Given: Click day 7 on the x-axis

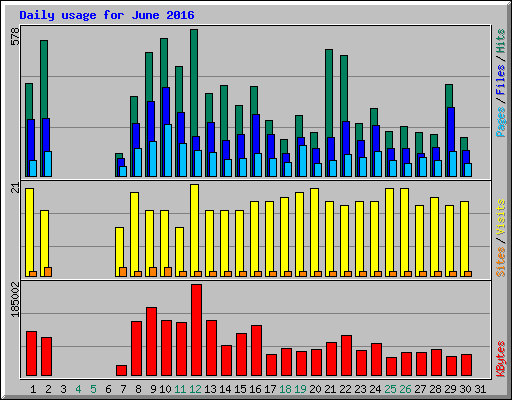Looking at the screenshot, I should pos(123,389).
